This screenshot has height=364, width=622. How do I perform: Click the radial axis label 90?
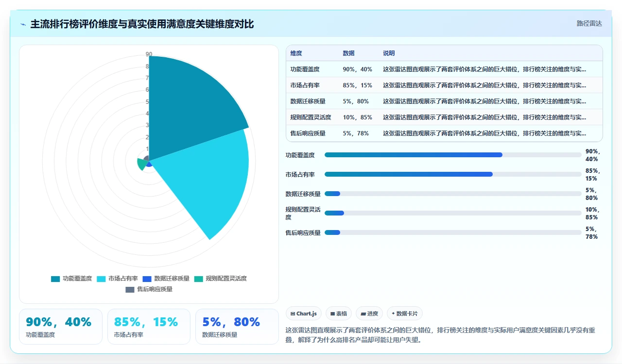click(149, 54)
